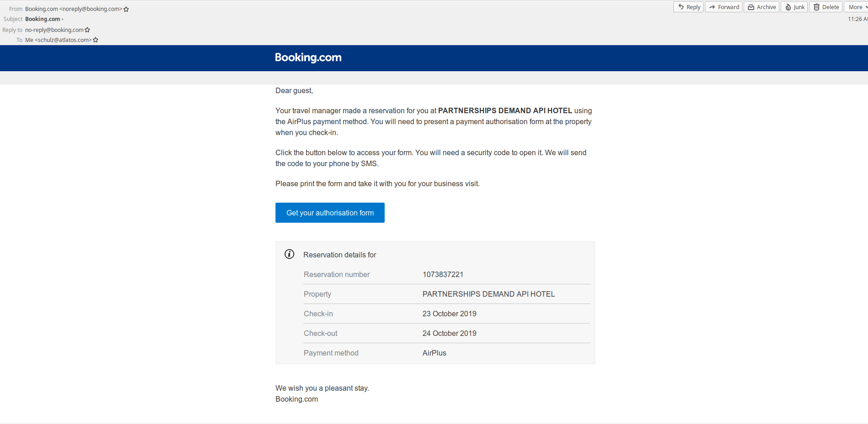Star the no-reply@booking.com reply-to contact

[88, 30]
